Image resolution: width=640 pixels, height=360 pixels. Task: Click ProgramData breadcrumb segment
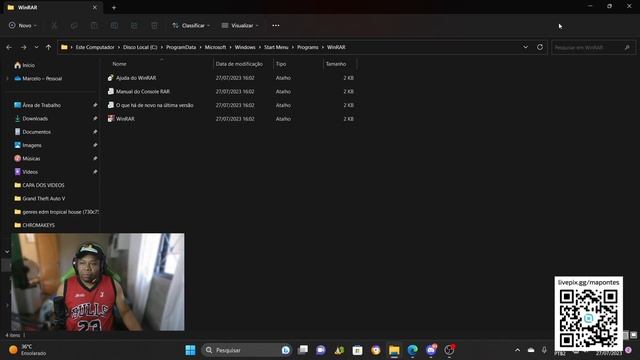pos(181,47)
